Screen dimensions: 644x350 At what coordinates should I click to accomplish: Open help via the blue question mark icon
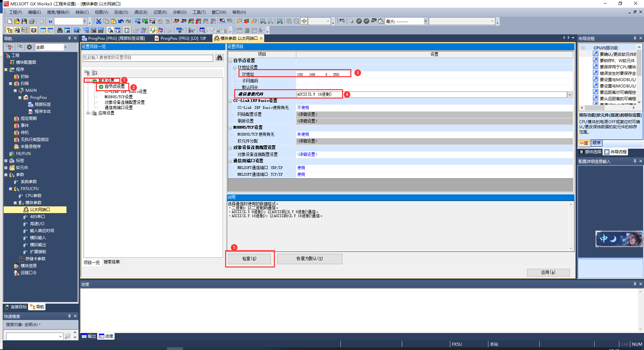pyautogui.click(x=50, y=21)
